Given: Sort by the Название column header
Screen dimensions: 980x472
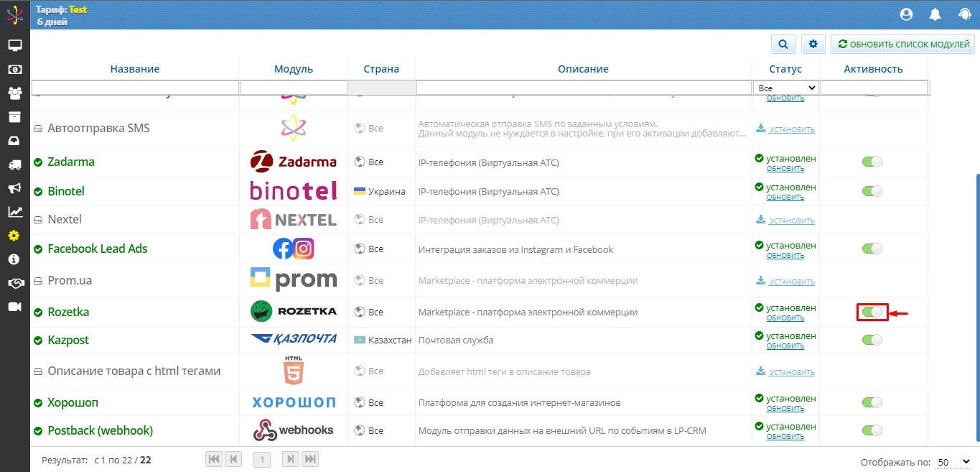Looking at the screenshot, I should [x=135, y=69].
